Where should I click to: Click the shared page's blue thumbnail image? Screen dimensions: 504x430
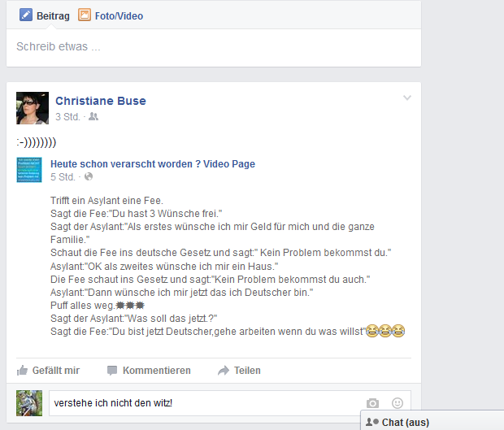[29, 170]
